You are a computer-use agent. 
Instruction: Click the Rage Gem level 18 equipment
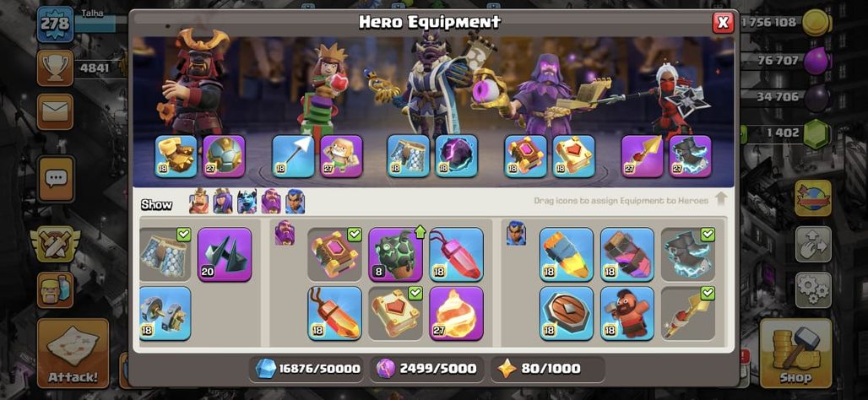(x=334, y=313)
